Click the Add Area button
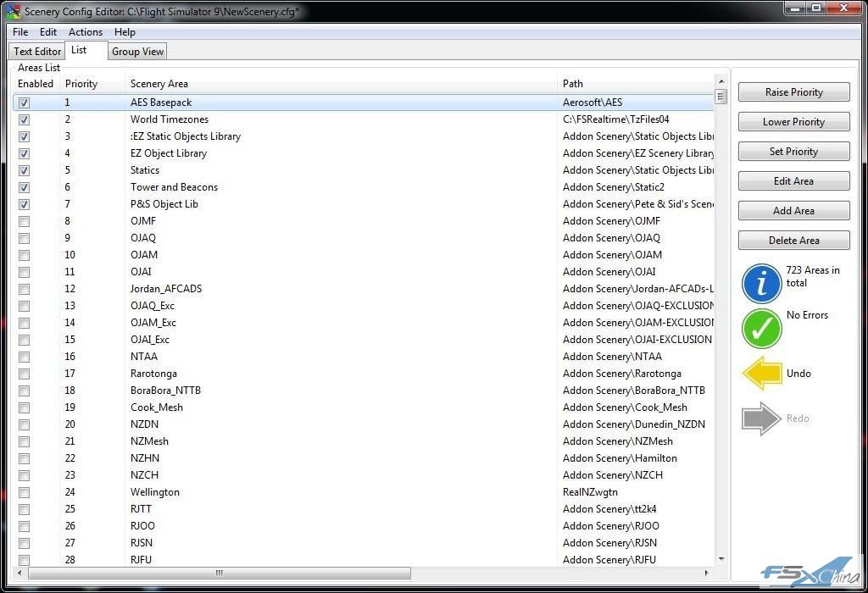Image resolution: width=868 pixels, height=593 pixels. [793, 211]
